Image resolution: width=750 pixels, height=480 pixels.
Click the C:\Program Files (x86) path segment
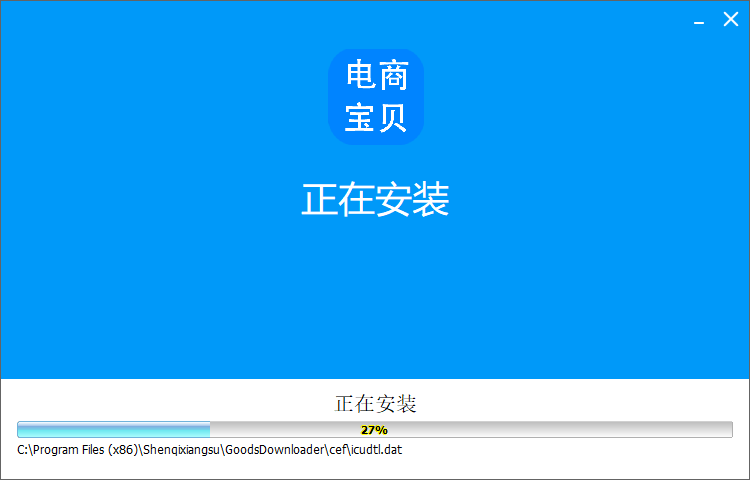pos(76,450)
